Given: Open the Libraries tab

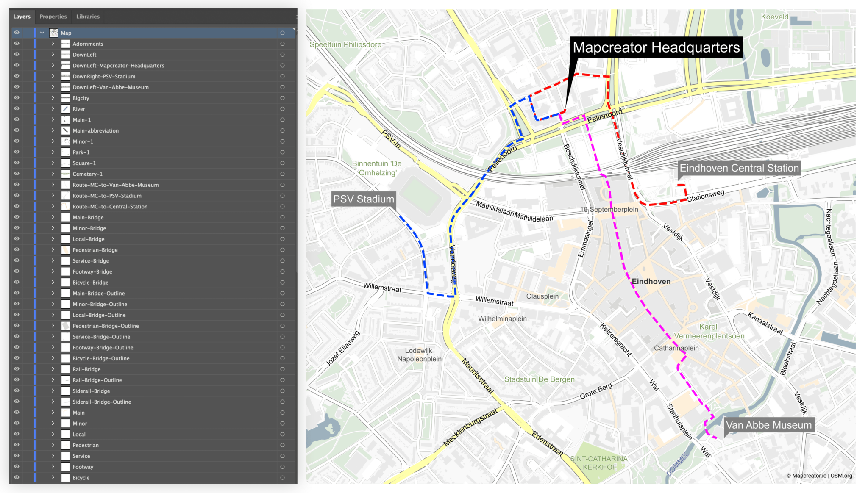Looking at the screenshot, I should coord(88,17).
